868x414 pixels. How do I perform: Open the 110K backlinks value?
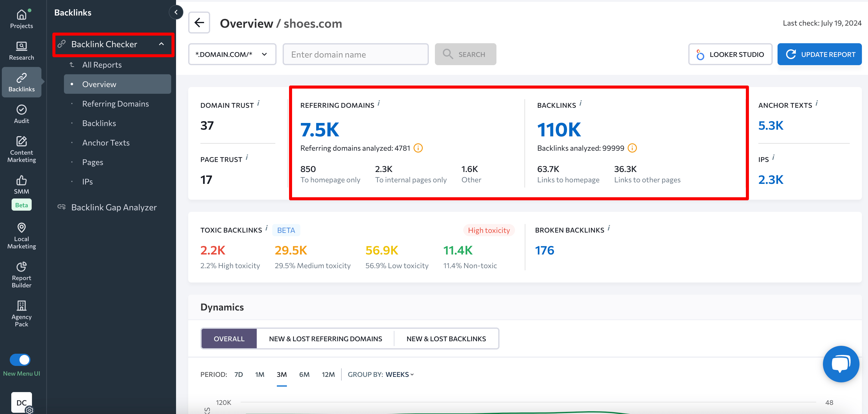click(559, 130)
